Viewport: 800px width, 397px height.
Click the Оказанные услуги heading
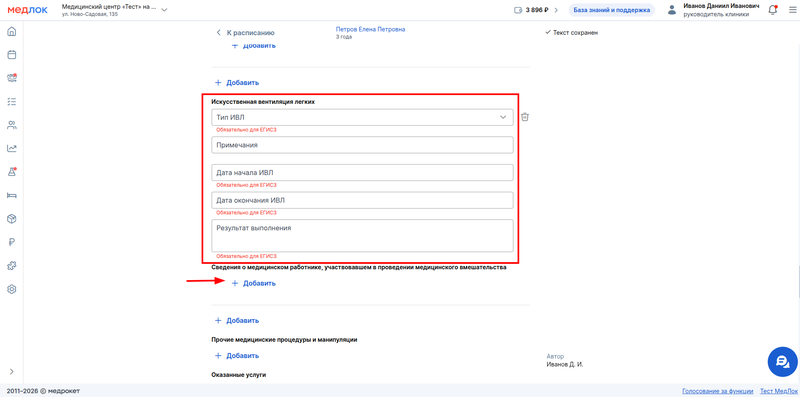[x=239, y=375]
